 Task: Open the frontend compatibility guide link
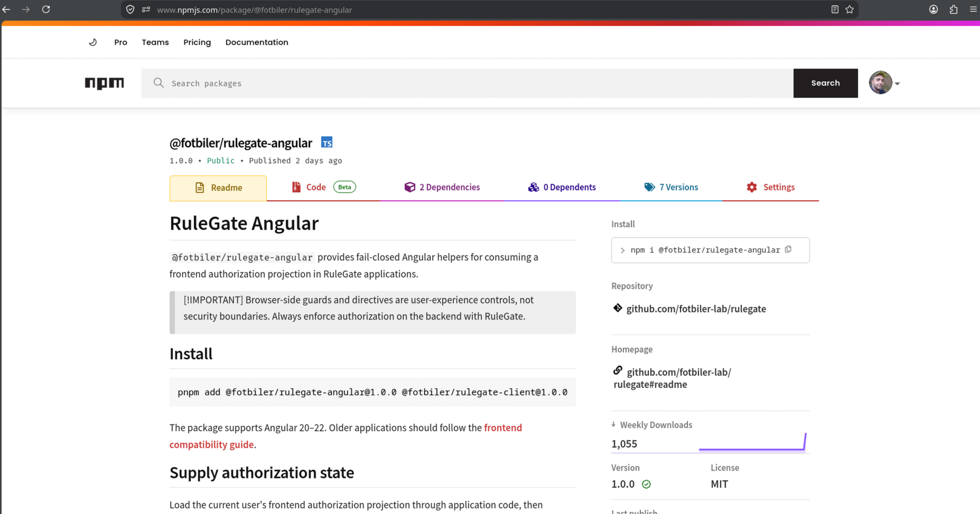point(346,436)
